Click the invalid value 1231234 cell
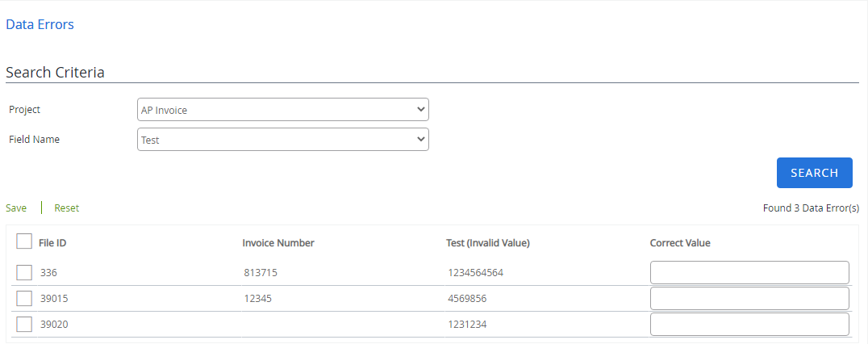 coord(467,325)
